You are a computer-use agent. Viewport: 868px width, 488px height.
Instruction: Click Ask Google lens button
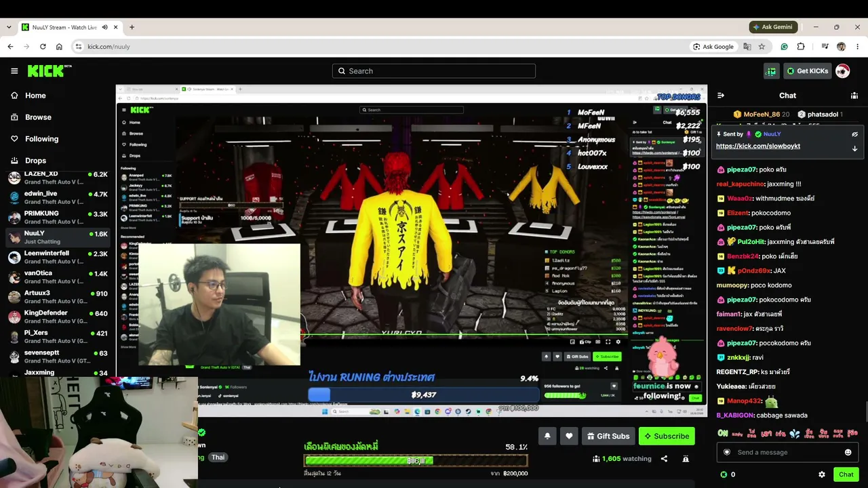(713, 47)
